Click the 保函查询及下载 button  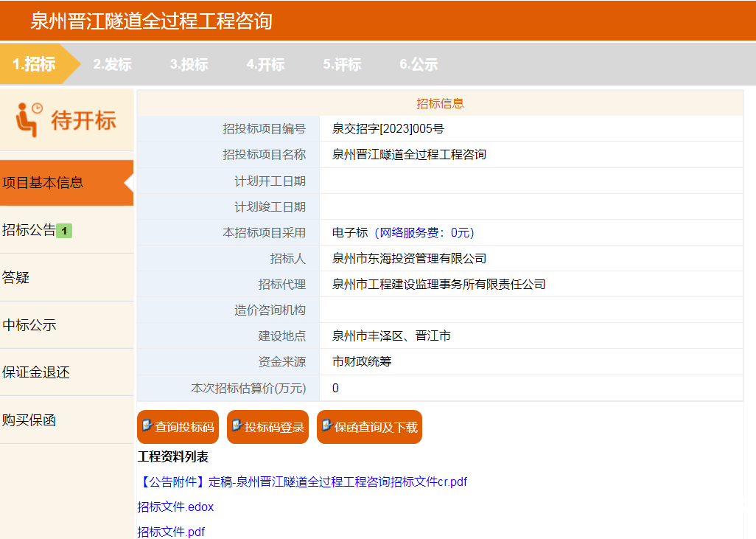click(369, 427)
